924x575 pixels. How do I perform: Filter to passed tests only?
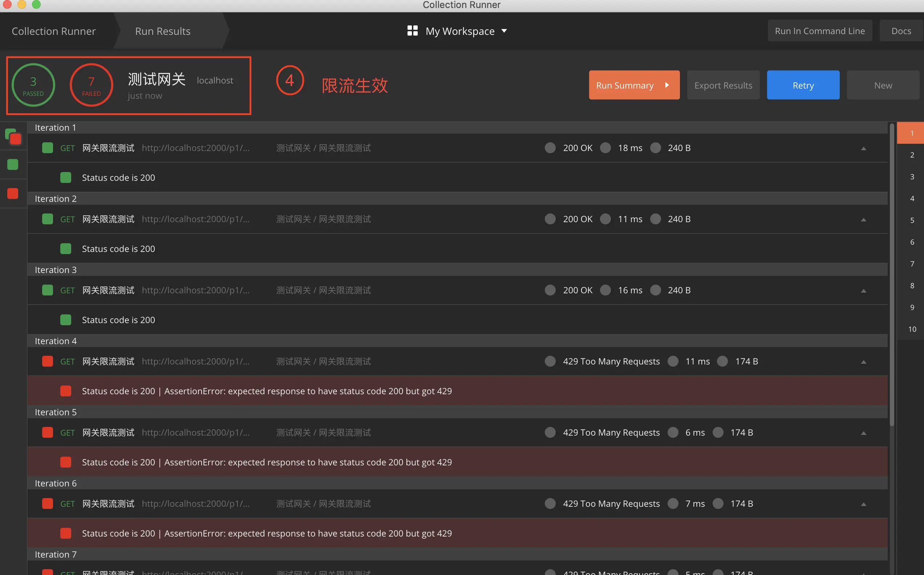13,165
